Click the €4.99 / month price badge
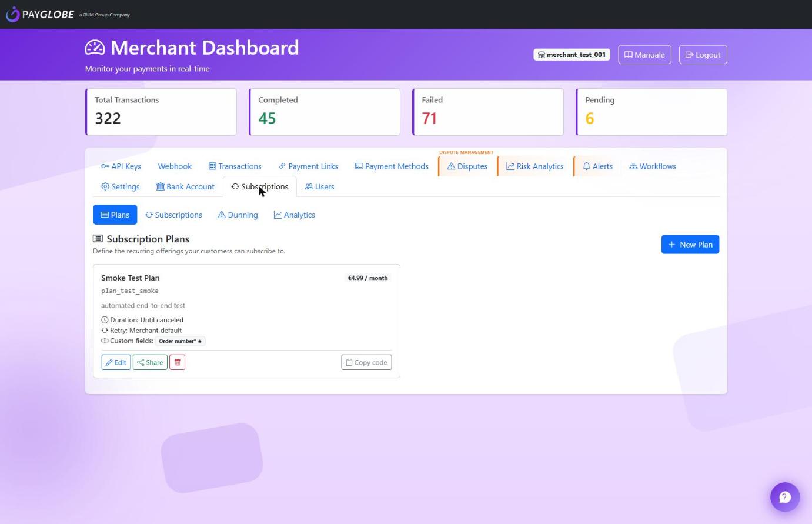This screenshot has width=812, height=524. pos(367,278)
